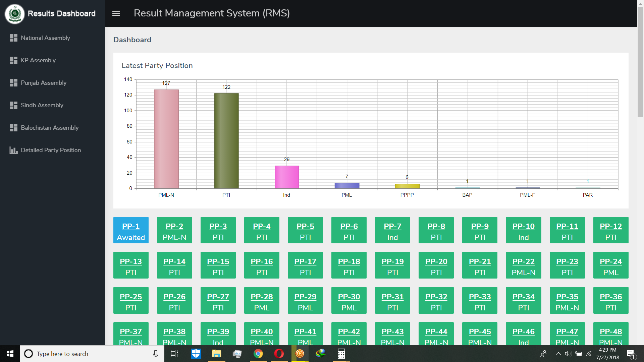Click the pink PML-N bar in chart

coord(166,139)
